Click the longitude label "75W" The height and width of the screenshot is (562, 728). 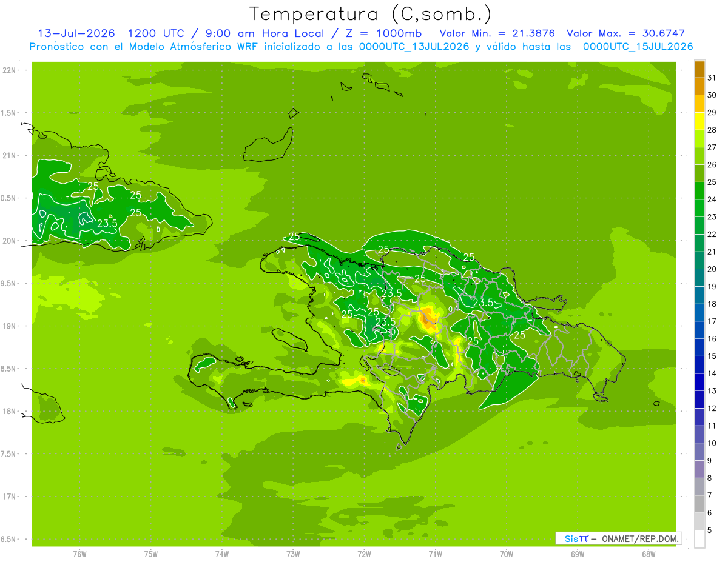tap(150, 554)
